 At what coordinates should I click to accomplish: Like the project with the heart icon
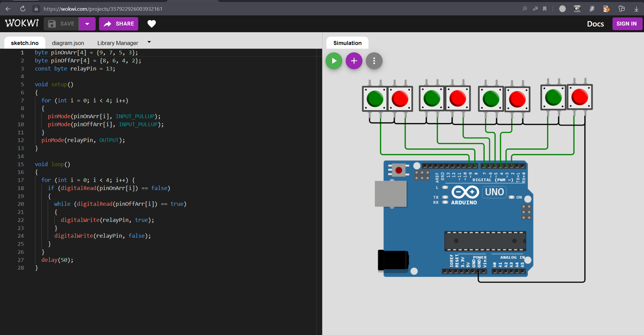click(152, 24)
